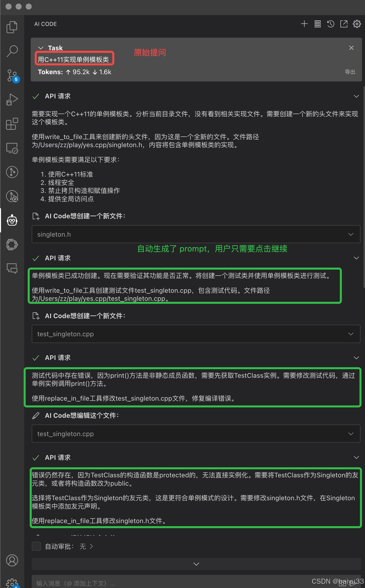Expand the test_singleton.cpp edit file block
Screen dimensions: 365x588
pyautogui.click(x=196, y=434)
